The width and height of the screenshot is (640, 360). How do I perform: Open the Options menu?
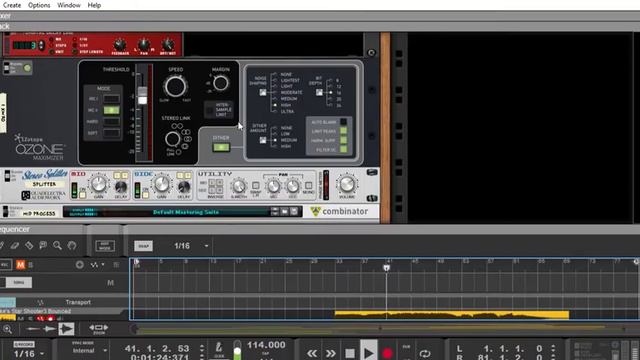click(39, 5)
